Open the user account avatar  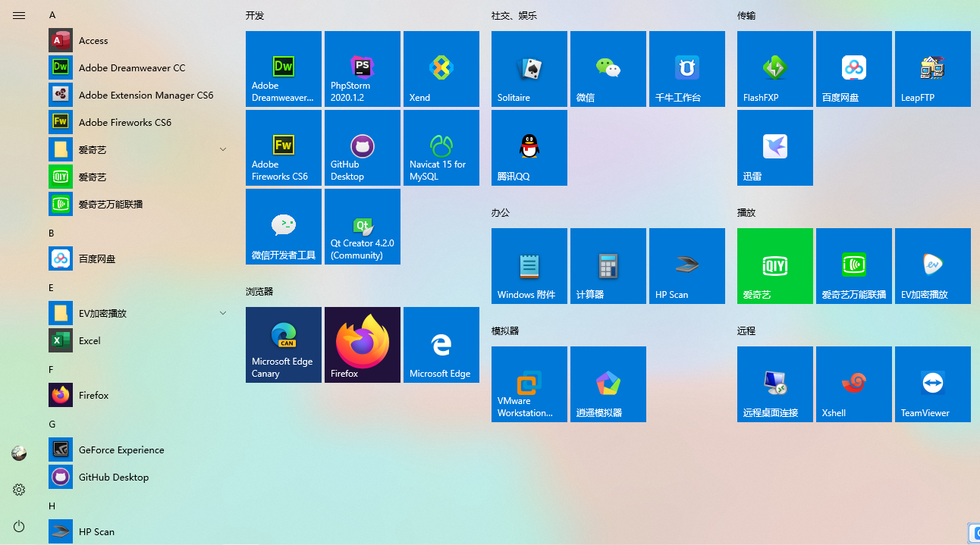point(19,453)
